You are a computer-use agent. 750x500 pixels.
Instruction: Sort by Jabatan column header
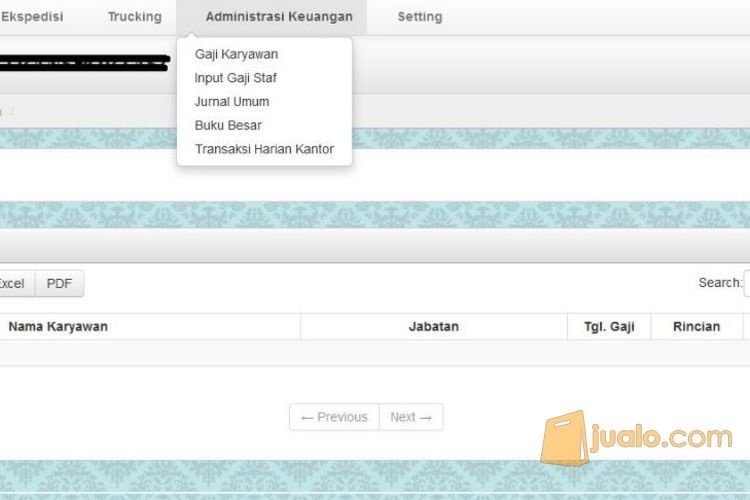click(434, 326)
